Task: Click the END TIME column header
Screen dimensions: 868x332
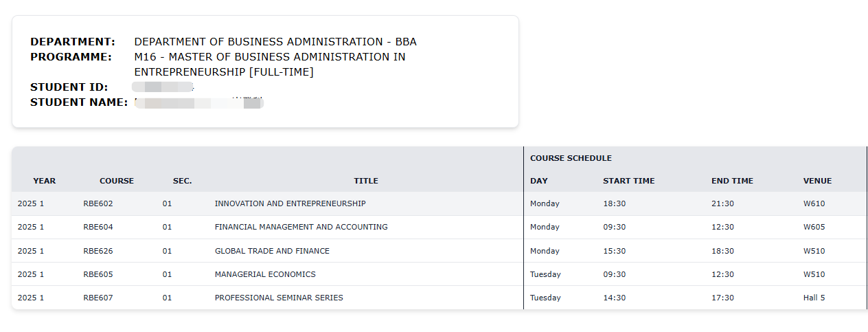Action: tap(732, 181)
